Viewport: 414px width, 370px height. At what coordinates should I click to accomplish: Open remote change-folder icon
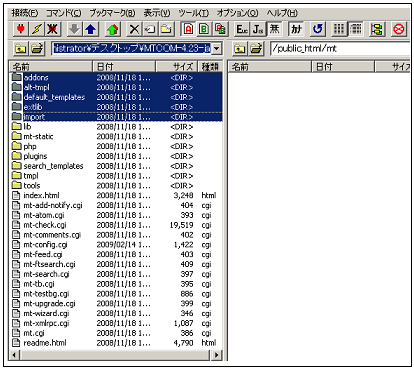click(256, 49)
